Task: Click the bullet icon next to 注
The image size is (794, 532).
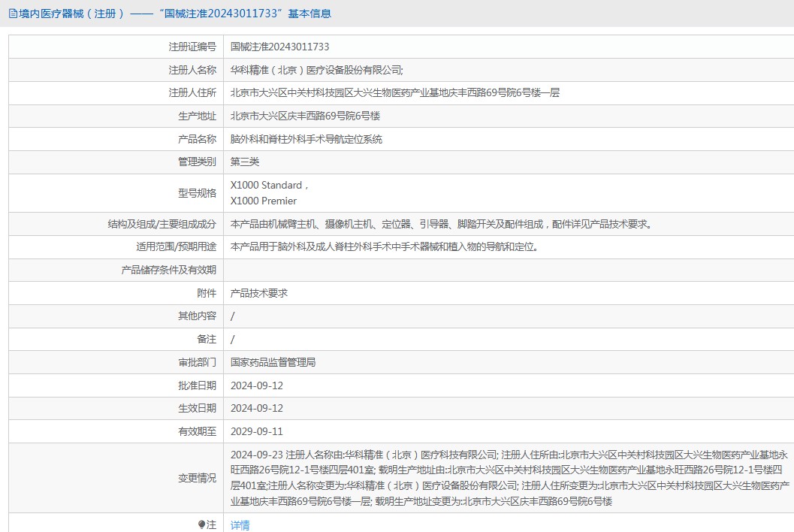Action: click(x=202, y=524)
